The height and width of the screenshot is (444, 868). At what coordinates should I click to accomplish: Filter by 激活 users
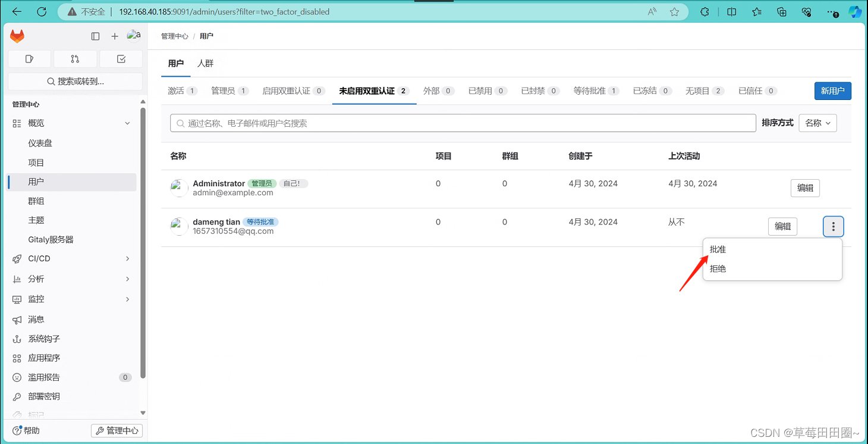click(x=183, y=91)
